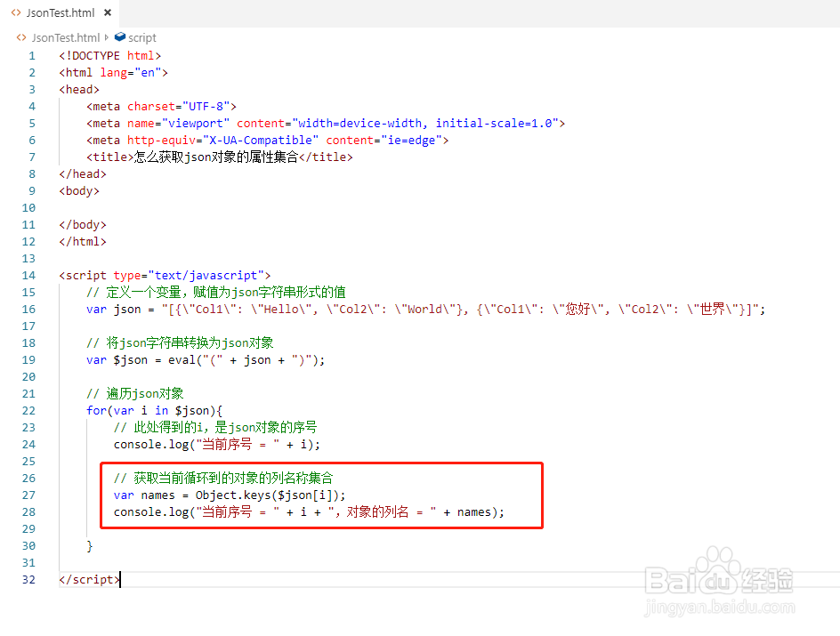
Task: Click the script breadcrumb item
Action: click(142, 38)
